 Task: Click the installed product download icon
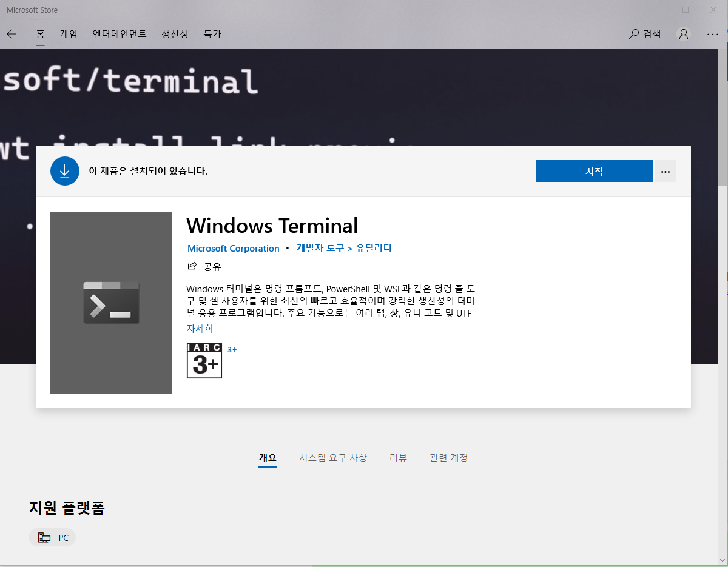point(65,171)
